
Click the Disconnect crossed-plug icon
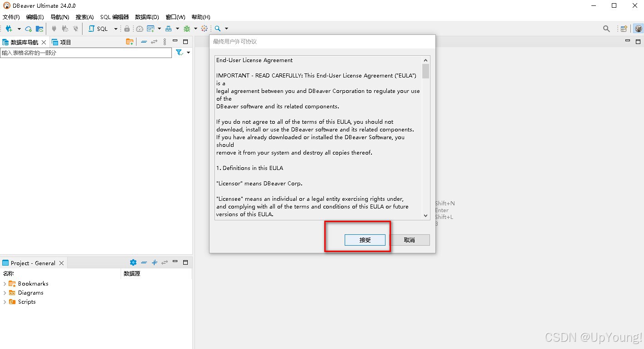click(76, 29)
